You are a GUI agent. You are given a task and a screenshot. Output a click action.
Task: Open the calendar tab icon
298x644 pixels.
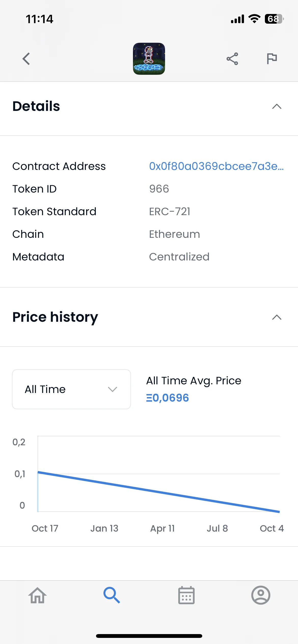186,595
